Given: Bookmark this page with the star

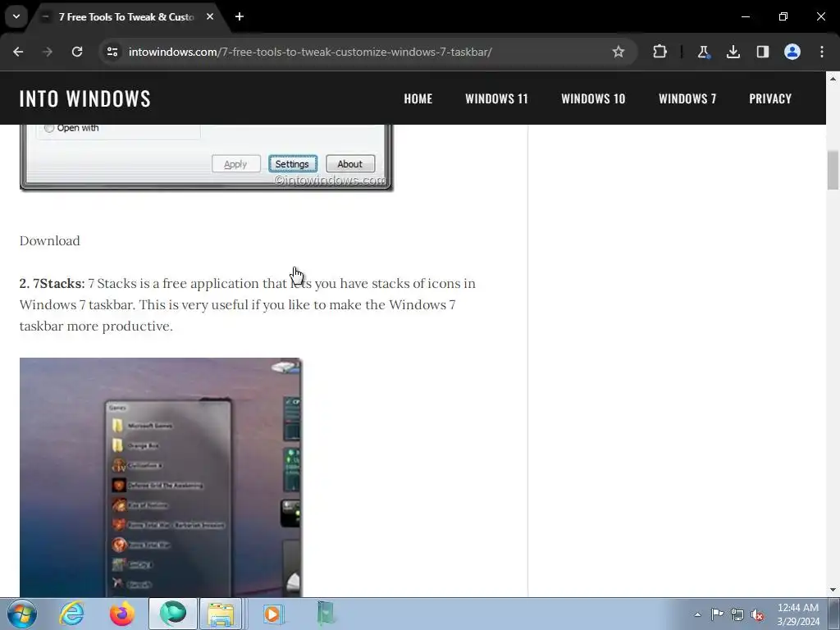Looking at the screenshot, I should pos(619,52).
